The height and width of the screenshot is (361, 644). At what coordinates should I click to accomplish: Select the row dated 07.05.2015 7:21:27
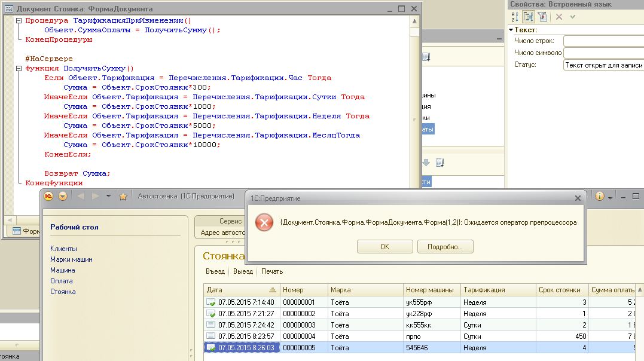[x=419, y=314]
